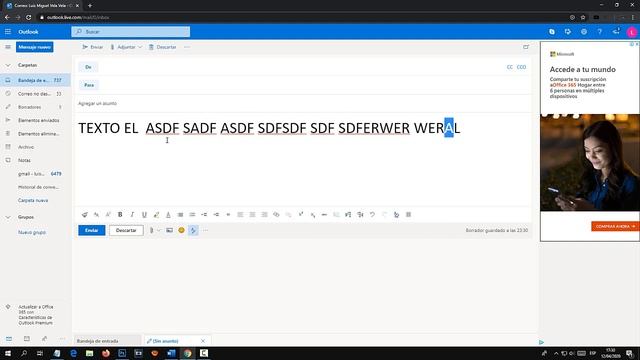640x360 pixels.
Task: Click the Carpeta nueva link
Action: coord(33,200)
